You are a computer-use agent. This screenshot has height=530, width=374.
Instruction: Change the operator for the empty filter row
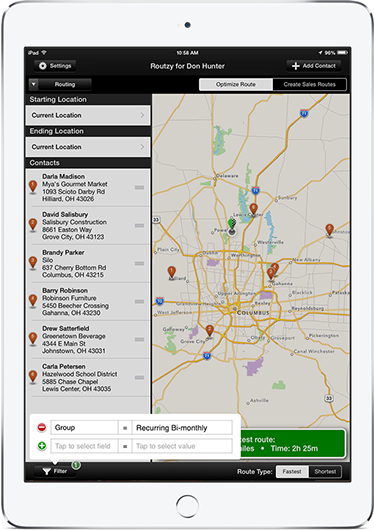(125, 447)
